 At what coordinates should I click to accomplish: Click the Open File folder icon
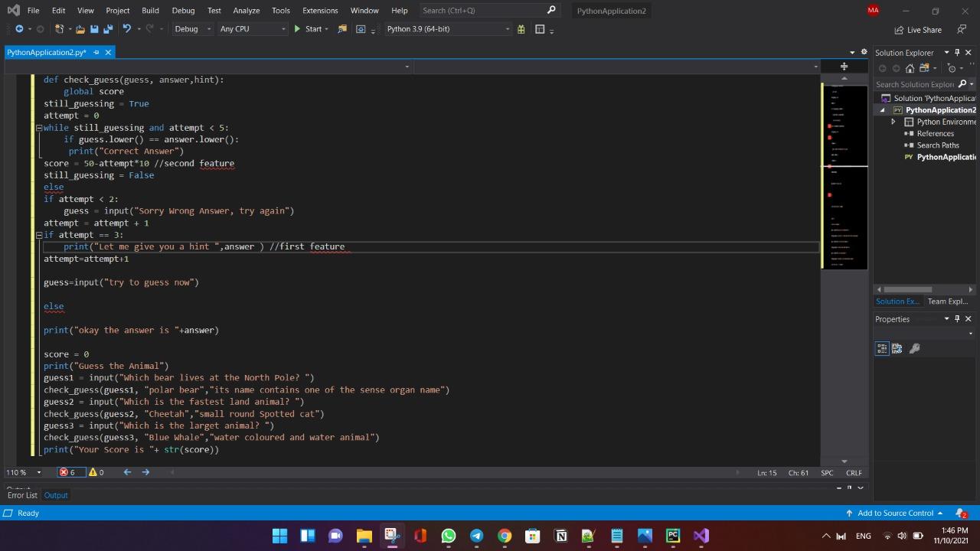coord(80,29)
